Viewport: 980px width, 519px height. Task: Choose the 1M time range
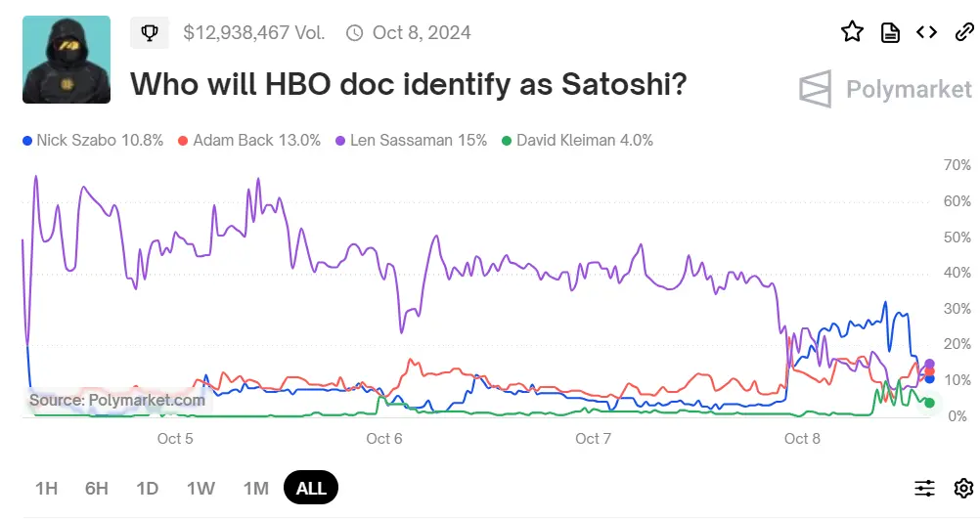(254, 488)
